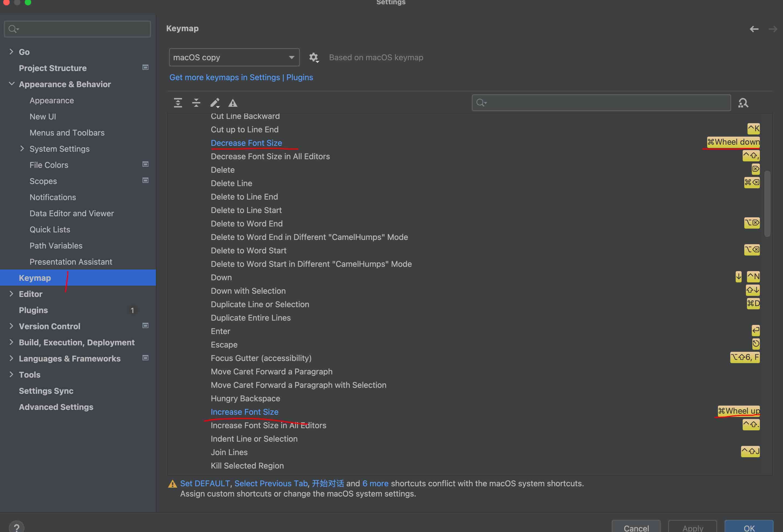Select the Indent Line or Selection action
Image resolution: width=783 pixels, height=532 pixels.
(254, 439)
